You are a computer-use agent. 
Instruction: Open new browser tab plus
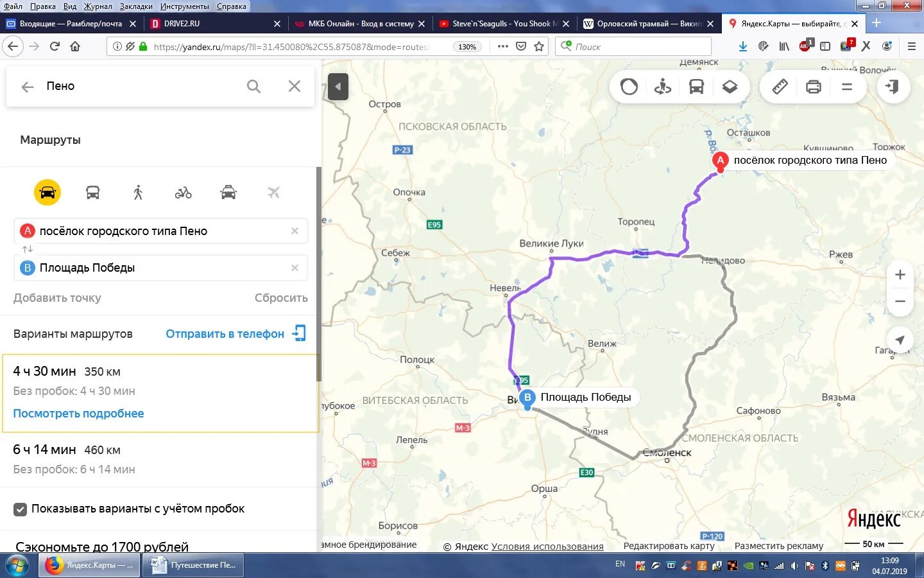(x=877, y=23)
